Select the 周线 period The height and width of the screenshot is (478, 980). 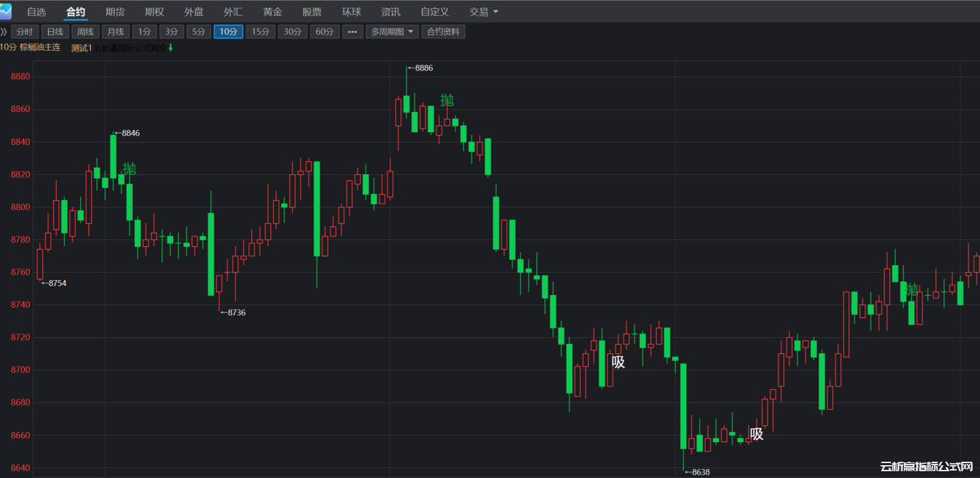[x=86, y=32]
